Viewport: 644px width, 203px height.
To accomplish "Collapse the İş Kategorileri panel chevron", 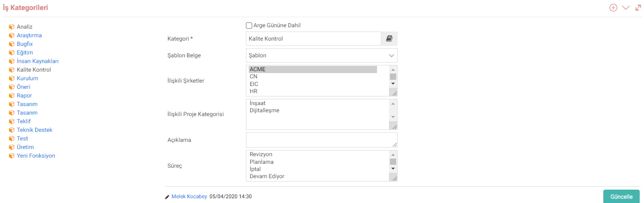I will tap(626, 8).
